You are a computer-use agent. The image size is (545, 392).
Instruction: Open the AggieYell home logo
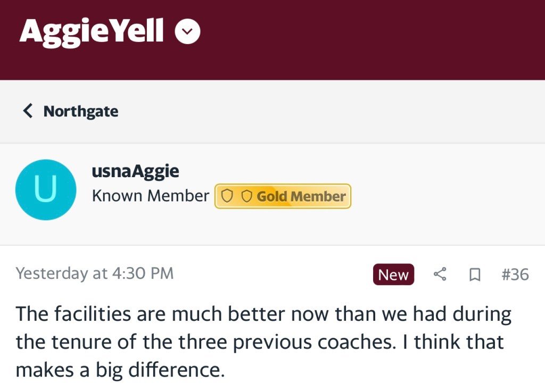point(92,31)
